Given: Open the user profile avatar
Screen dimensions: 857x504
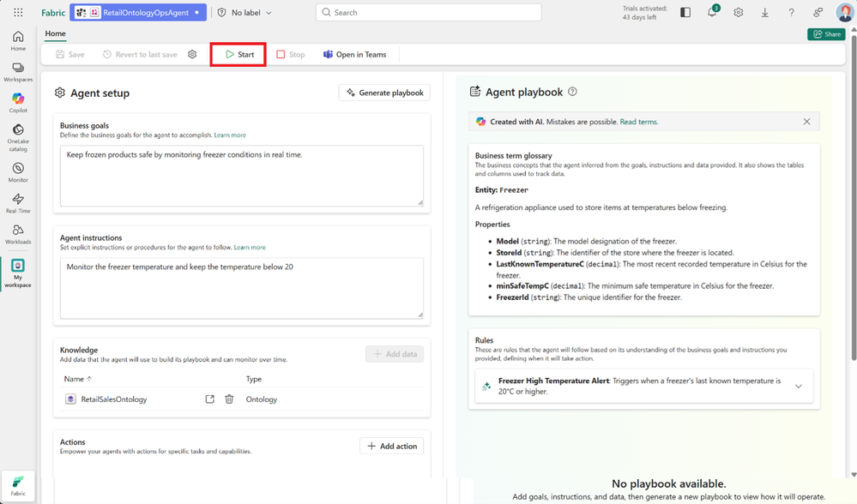Looking at the screenshot, I should (845, 12).
